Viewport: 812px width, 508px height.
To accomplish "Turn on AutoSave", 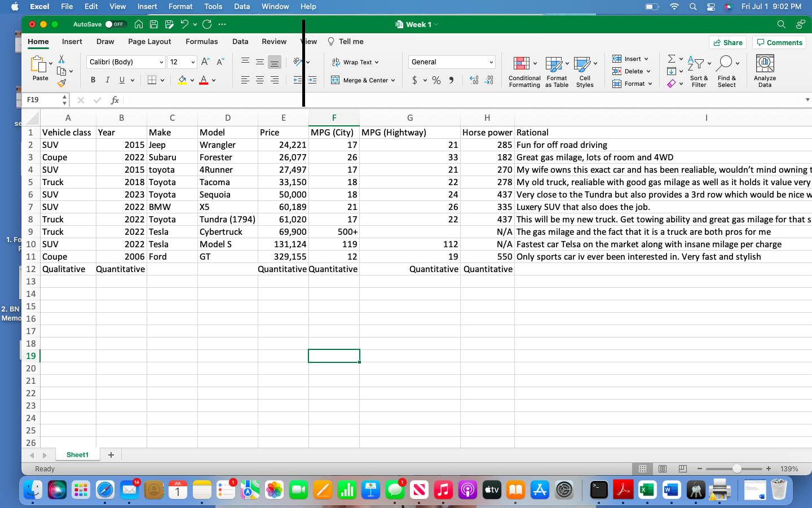I will coord(113,24).
